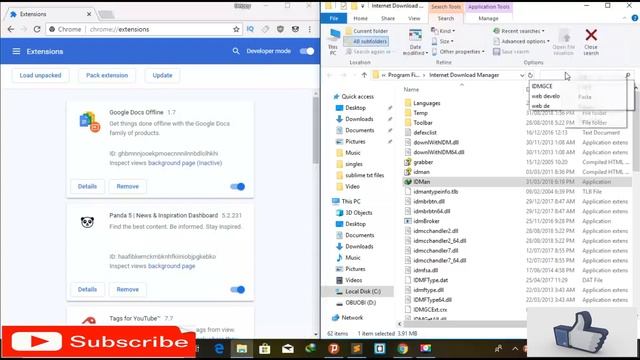Select Current folder search location
This screenshot has width=640, height=360.
[x=366, y=31]
